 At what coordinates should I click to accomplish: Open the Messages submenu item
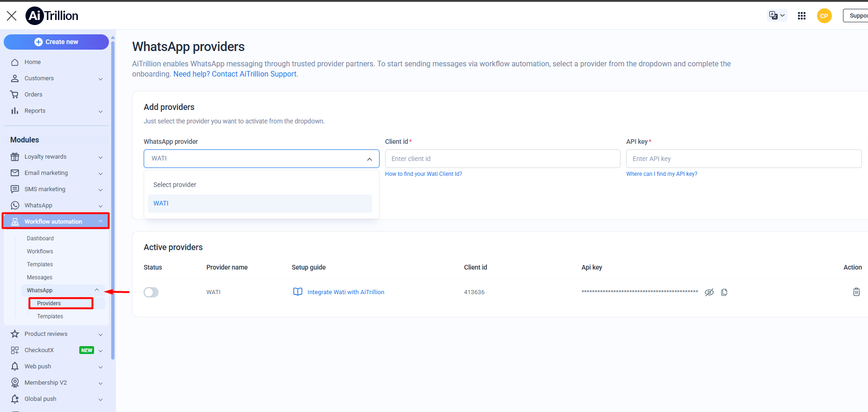(x=39, y=277)
